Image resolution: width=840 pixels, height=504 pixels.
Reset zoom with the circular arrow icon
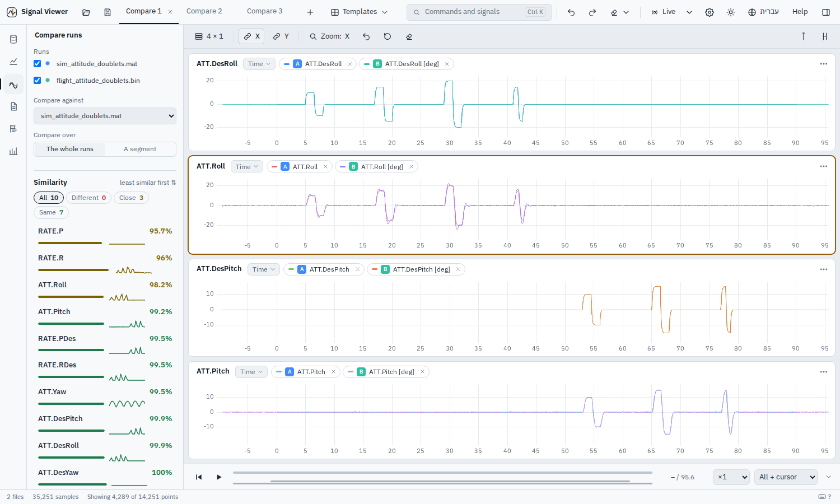[x=388, y=36]
